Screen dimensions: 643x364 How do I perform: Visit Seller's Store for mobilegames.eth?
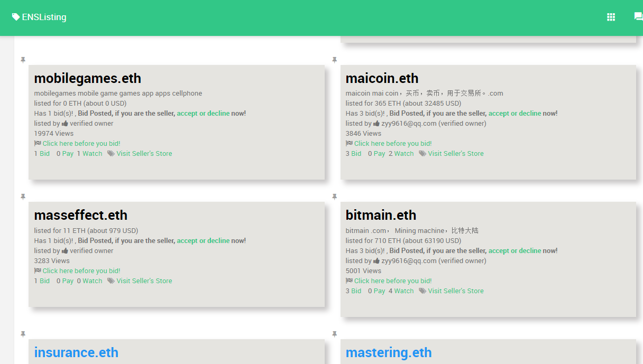pos(144,153)
